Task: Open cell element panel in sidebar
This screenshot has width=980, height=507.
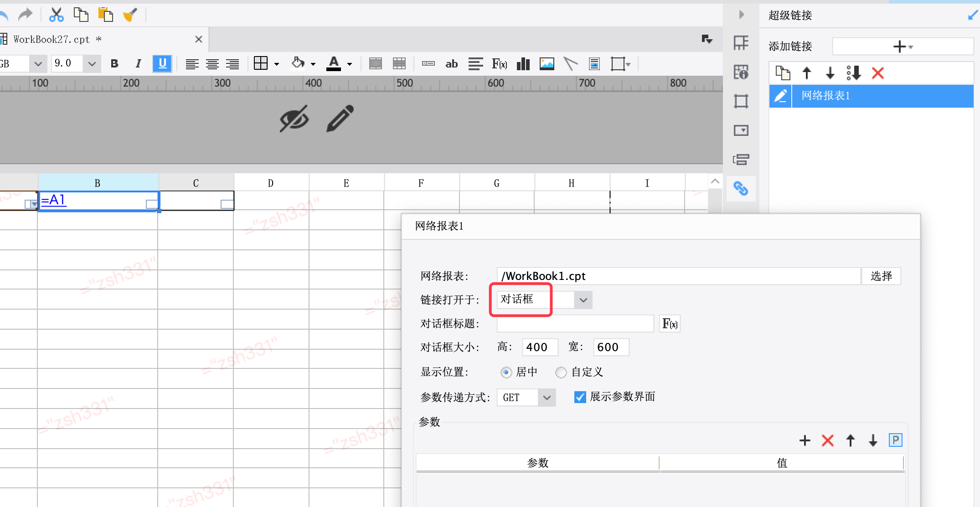Action: coord(741,43)
